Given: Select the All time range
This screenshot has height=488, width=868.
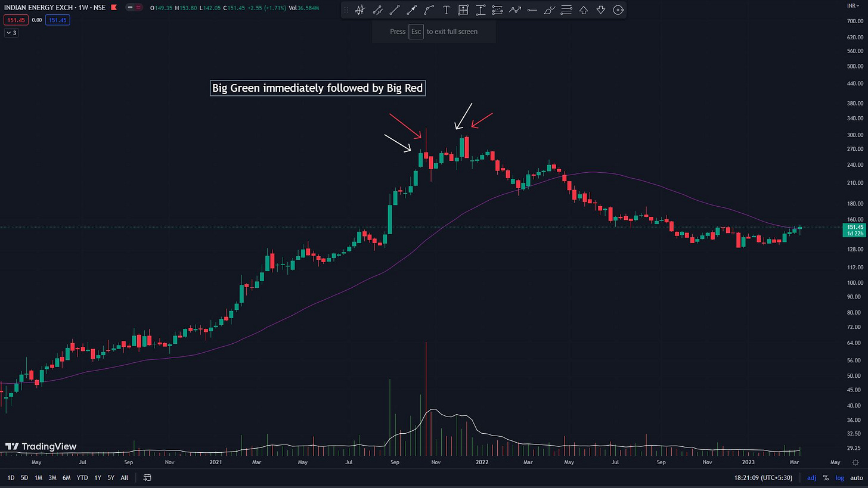Looking at the screenshot, I should [125, 477].
